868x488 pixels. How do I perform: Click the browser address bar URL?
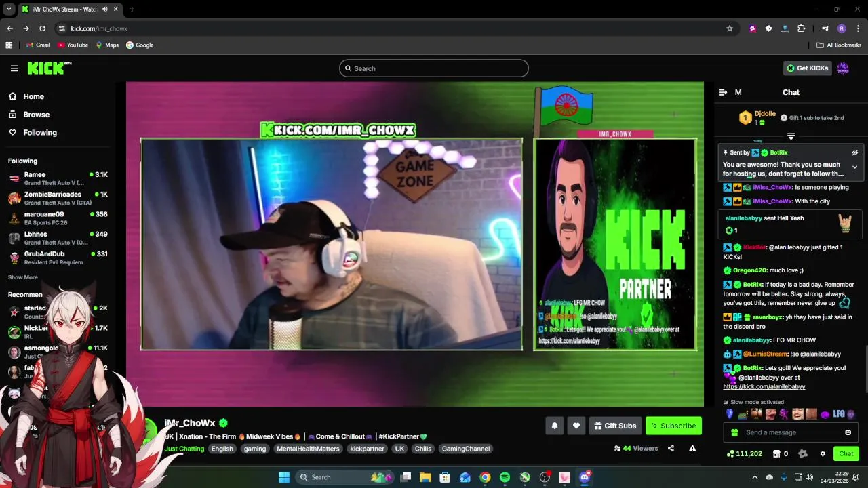[x=99, y=28]
